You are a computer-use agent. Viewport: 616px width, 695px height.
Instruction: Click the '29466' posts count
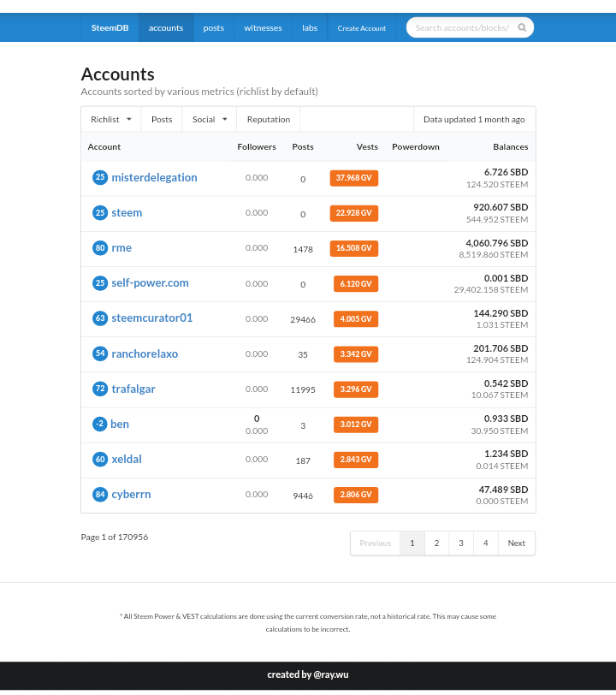303,319
